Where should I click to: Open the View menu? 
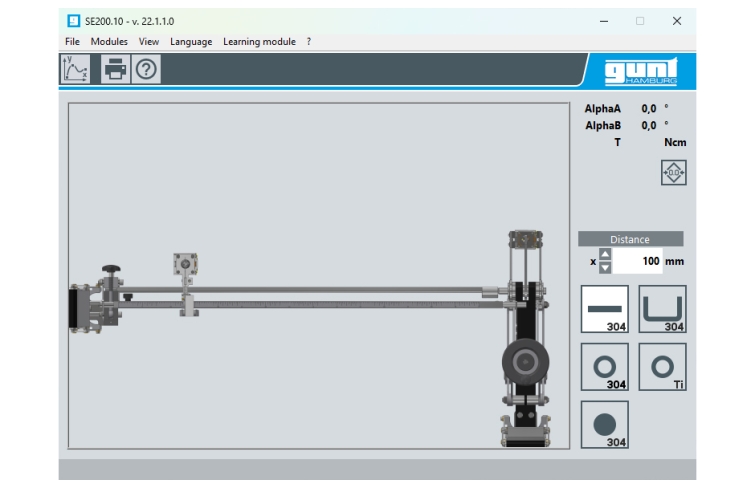click(149, 41)
